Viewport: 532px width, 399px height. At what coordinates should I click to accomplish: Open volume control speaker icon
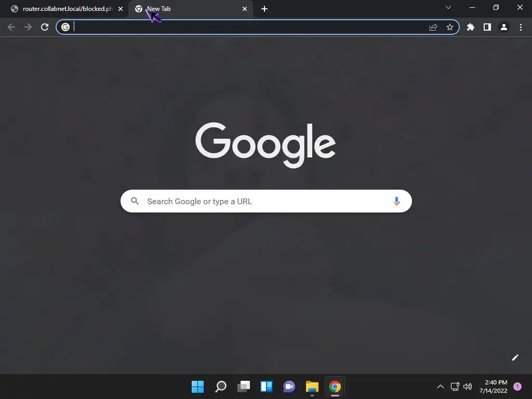[468, 387]
